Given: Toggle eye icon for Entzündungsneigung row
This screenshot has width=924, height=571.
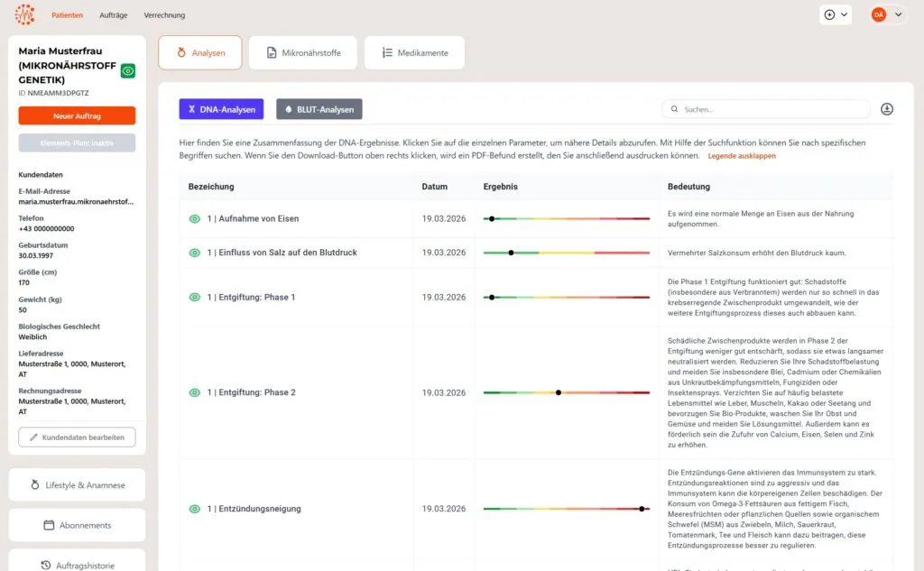Looking at the screenshot, I should click(x=194, y=509).
